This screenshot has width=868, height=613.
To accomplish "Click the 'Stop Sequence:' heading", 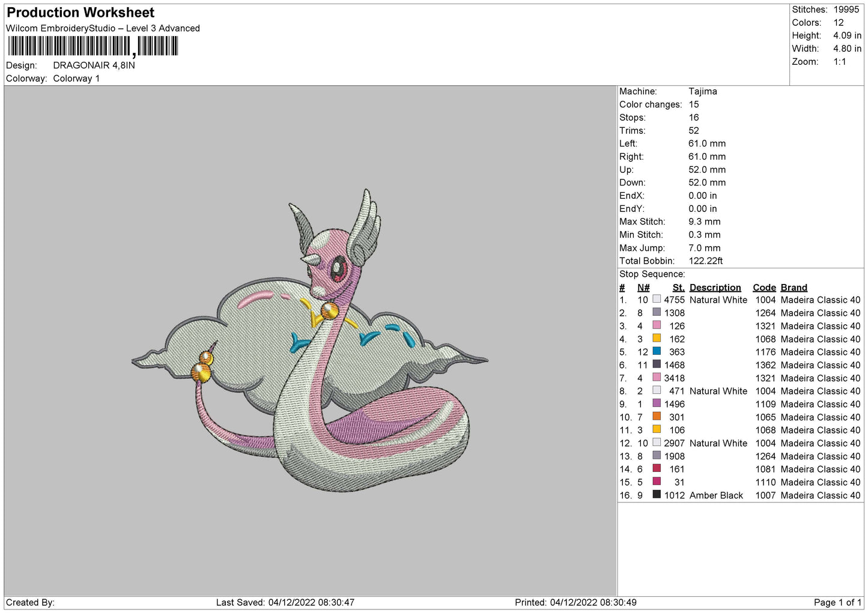I will tap(652, 274).
